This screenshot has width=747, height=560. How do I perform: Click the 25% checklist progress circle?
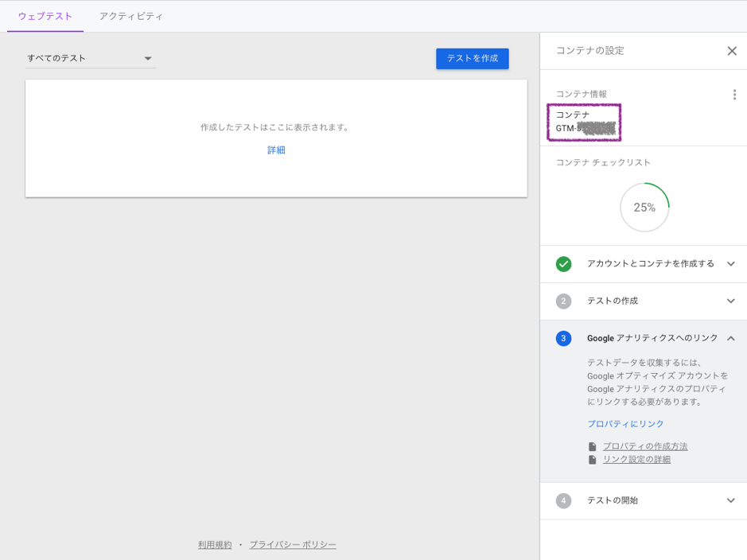pos(644,208)
